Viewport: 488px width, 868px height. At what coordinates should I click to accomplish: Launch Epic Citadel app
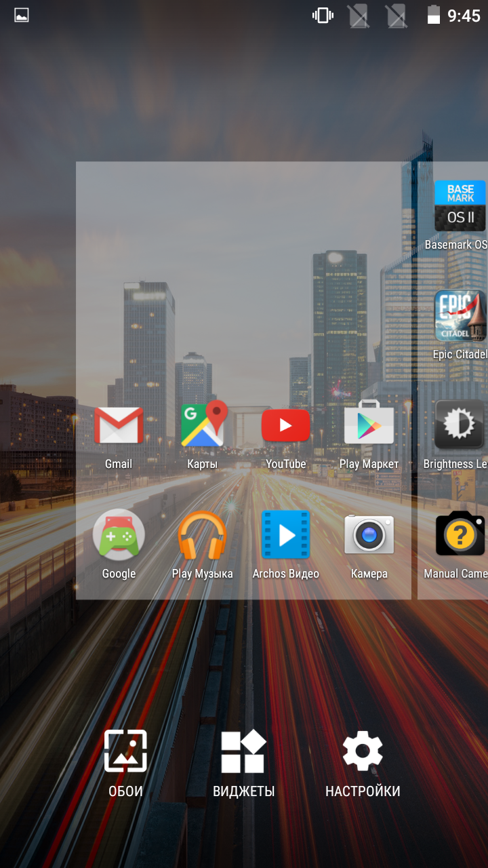[460, 325]
